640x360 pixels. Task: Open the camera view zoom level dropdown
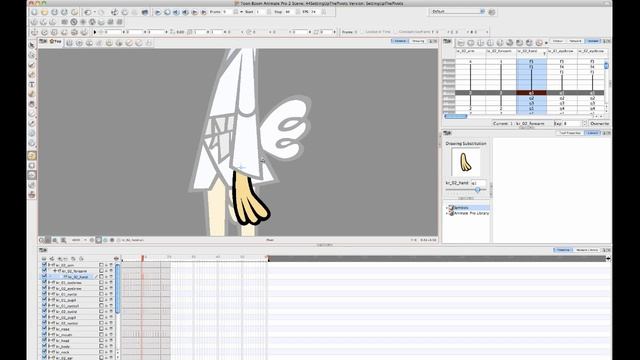[79, 240]
